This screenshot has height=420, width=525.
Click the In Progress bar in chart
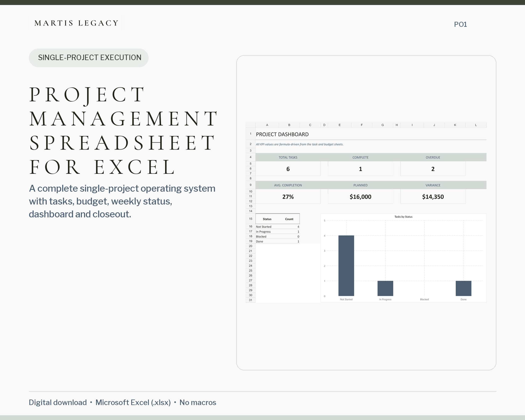coord(385,288)
